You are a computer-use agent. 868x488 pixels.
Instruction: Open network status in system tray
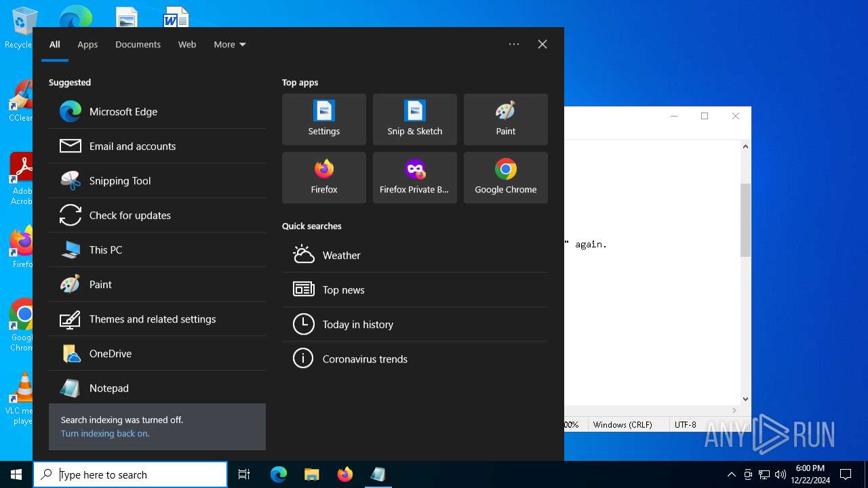click(x=764, y=474)
